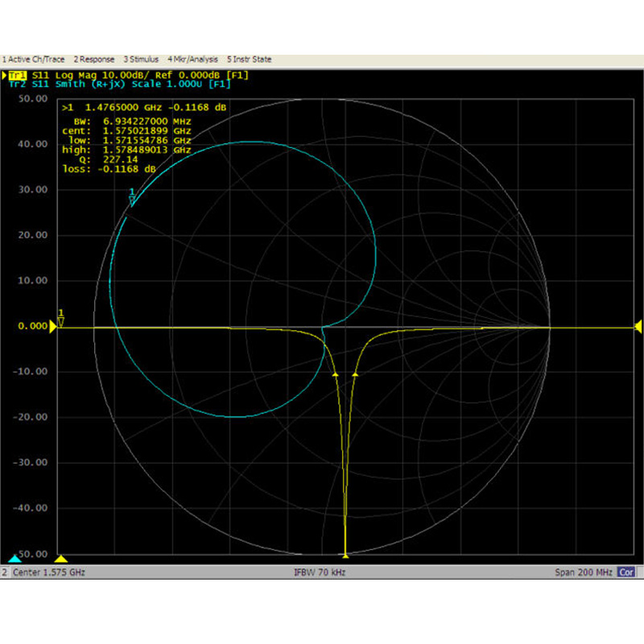The width and height of the screenshot is (644, 644).
Task: Open the Active Ch/Trace menu
Action: point(35,60)
